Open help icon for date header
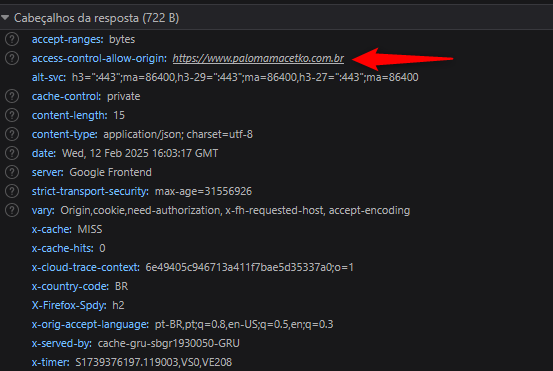The width and height of the screenshot is (553, 371). point(12,153)
